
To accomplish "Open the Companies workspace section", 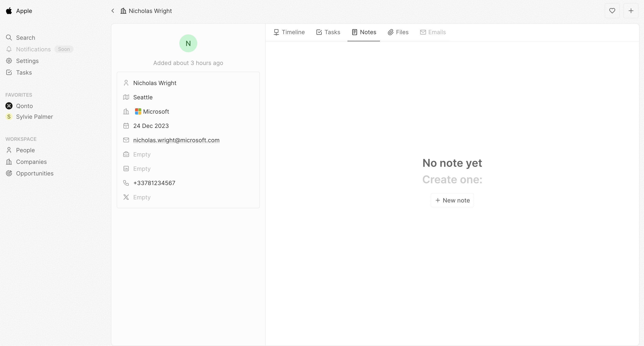I will pos(31,162).
